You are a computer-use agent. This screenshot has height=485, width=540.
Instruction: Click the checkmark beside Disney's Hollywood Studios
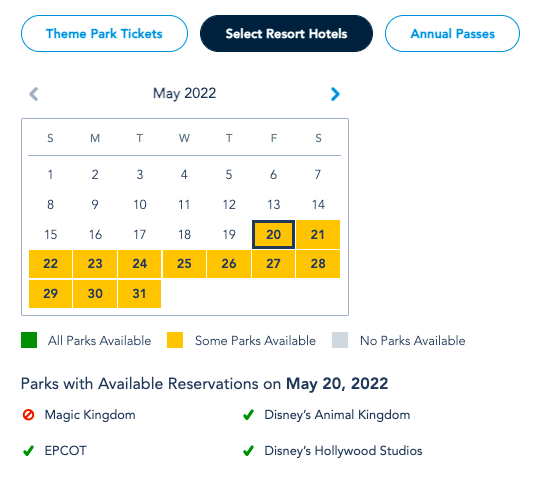248,451
